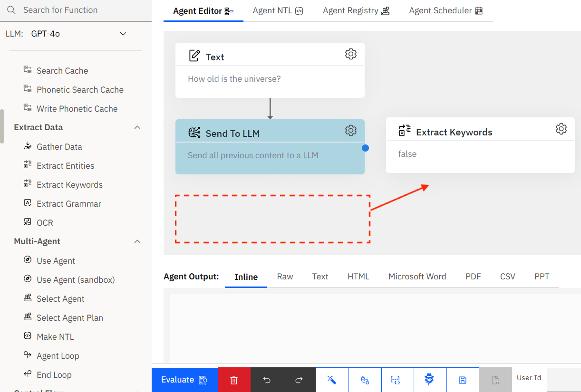The width and height of the screenshot is (581, 392).
Task: Click the sidebar vertical scrollbar handle
Action: pos(2,126)
